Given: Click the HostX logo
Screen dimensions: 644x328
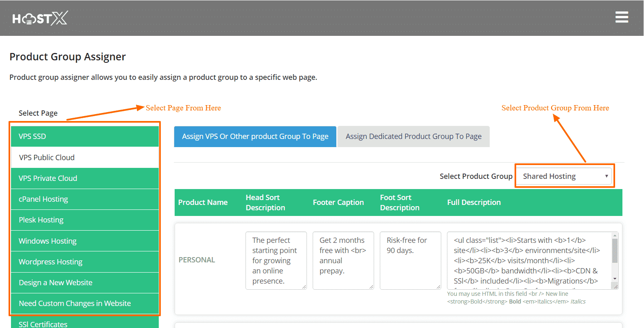Looking at the screenshot, I should pos(40,18).
